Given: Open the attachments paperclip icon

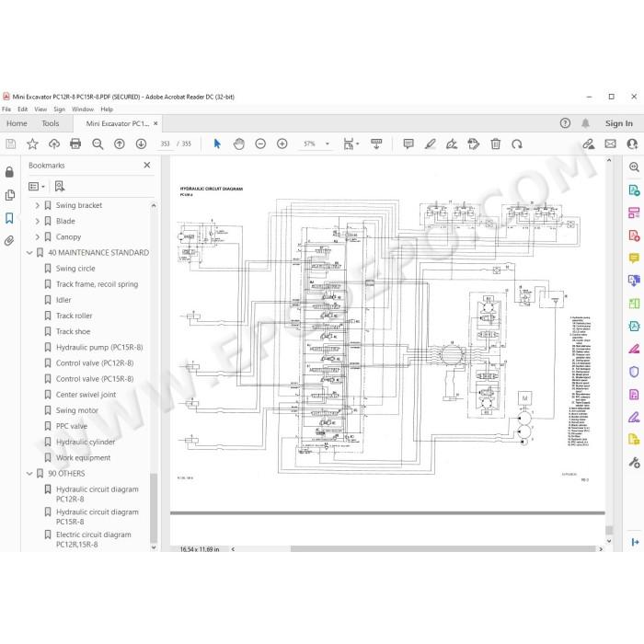Looking at the screenshot, I should click(9, 241).
